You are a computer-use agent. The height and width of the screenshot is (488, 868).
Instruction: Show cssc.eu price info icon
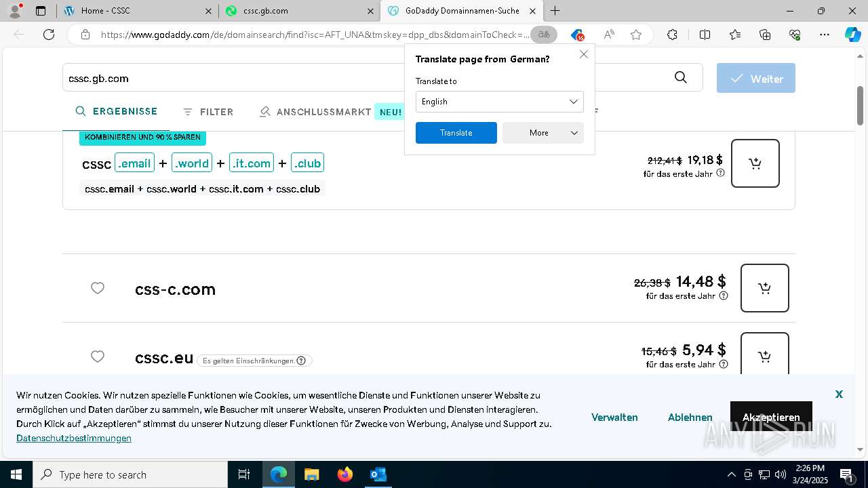(724, 364)
